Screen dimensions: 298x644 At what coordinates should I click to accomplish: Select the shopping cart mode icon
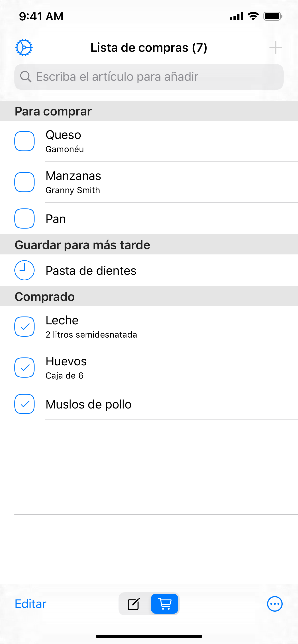pos(165,604)
